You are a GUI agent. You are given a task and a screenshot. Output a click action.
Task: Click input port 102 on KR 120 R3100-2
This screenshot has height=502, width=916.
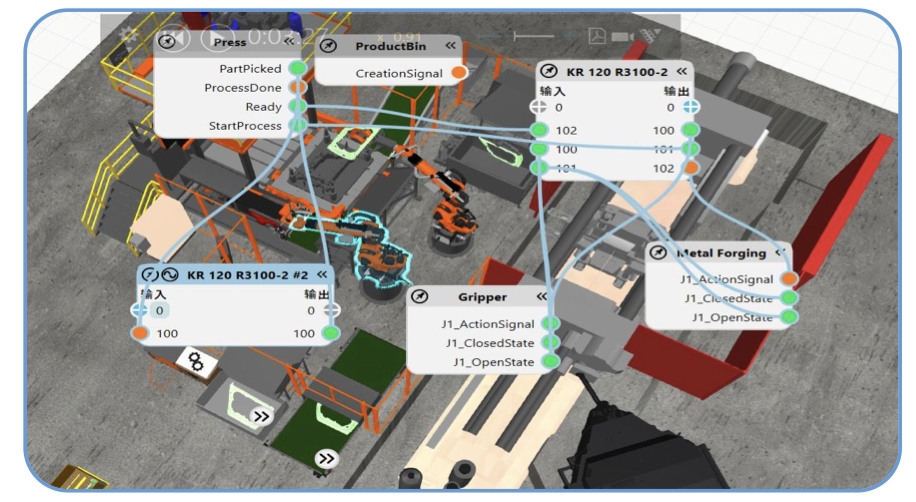point(539,130)
